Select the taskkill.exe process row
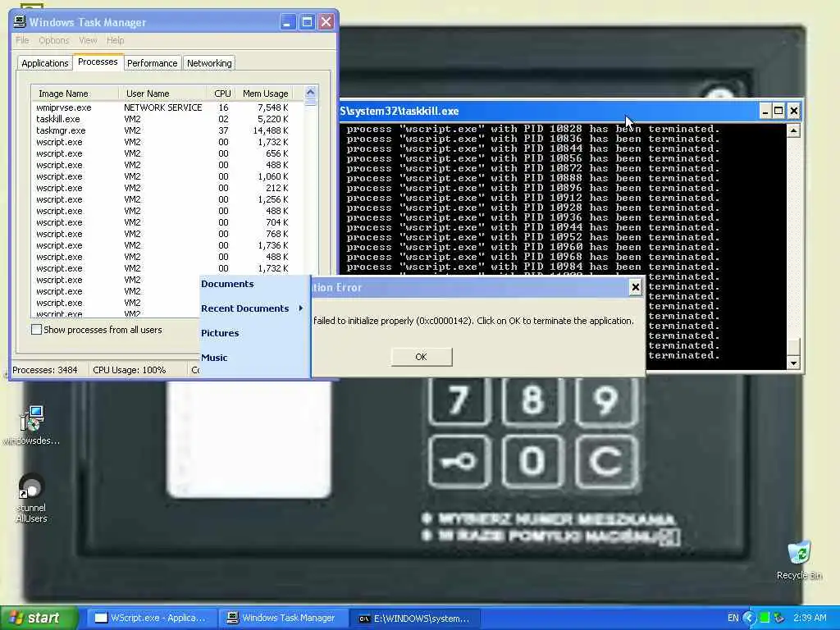 click(162, 119)
